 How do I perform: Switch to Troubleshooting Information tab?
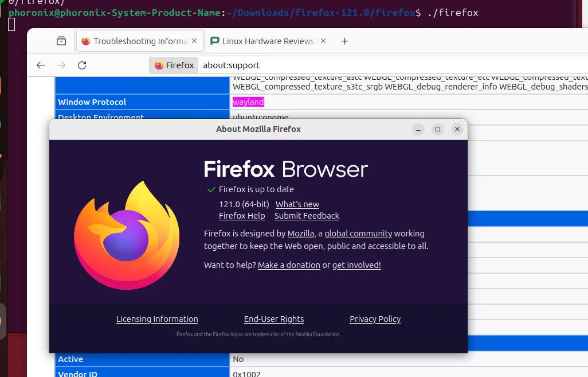[140, 41]
